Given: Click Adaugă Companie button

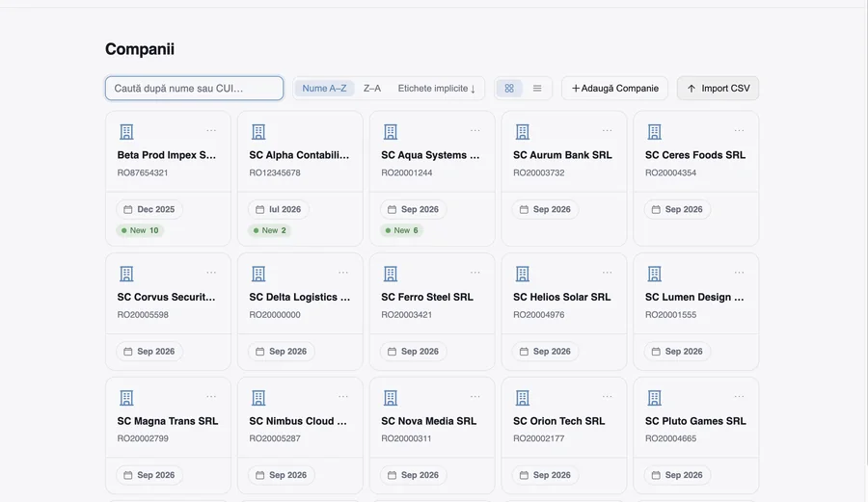Looking at the screenshot, I should 614,89.
